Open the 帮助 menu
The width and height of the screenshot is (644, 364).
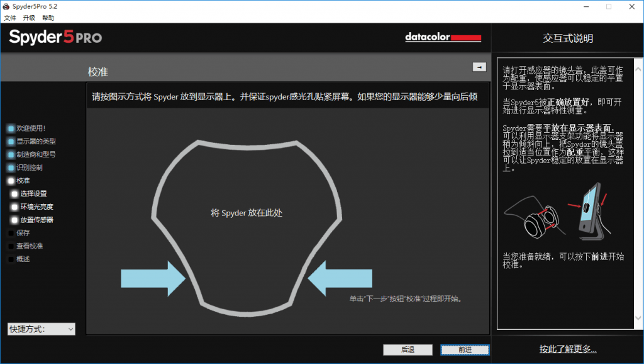point(48,18)
